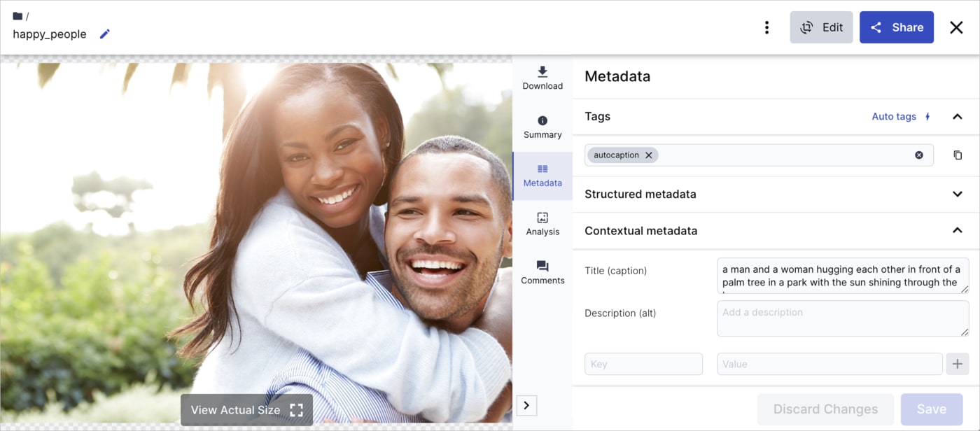
Task: Click the Title (caption) text field
Action: [x=843, y=276]
